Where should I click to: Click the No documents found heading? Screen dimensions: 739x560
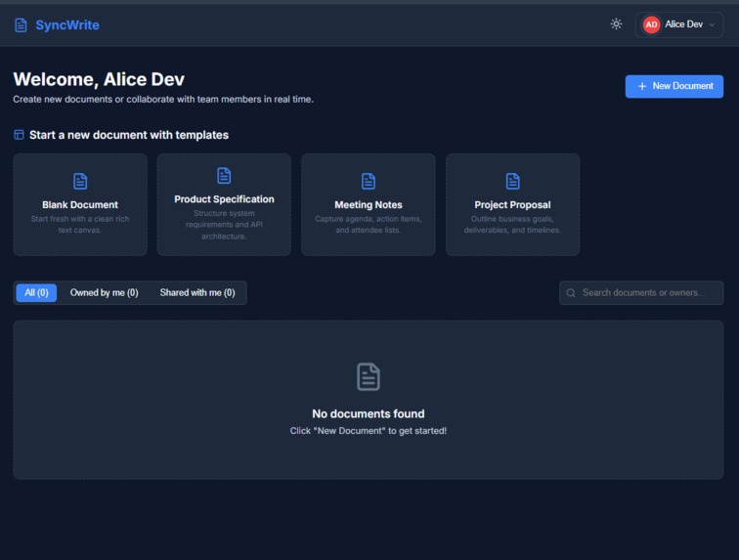(369, 413)
